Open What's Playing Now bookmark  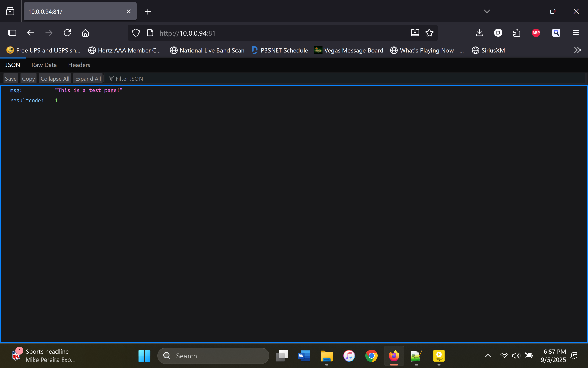(x=427, y=50)
